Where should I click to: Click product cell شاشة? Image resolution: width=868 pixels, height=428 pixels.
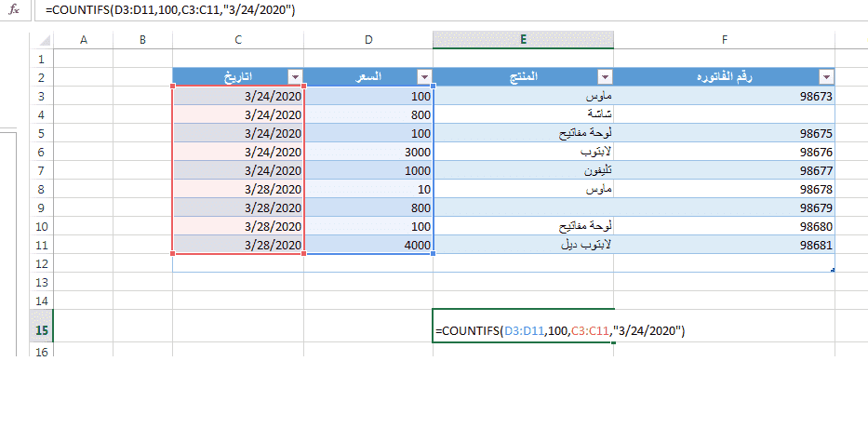[x=523, y=114]
